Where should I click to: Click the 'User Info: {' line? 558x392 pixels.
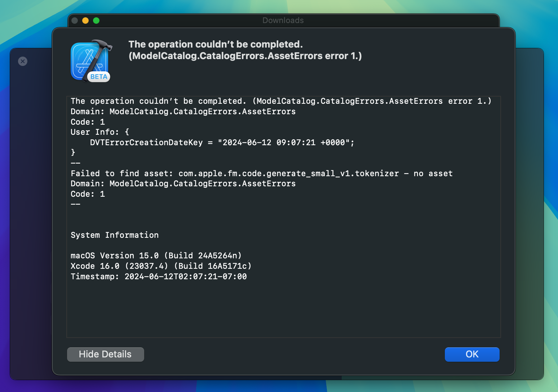point(100,132)
